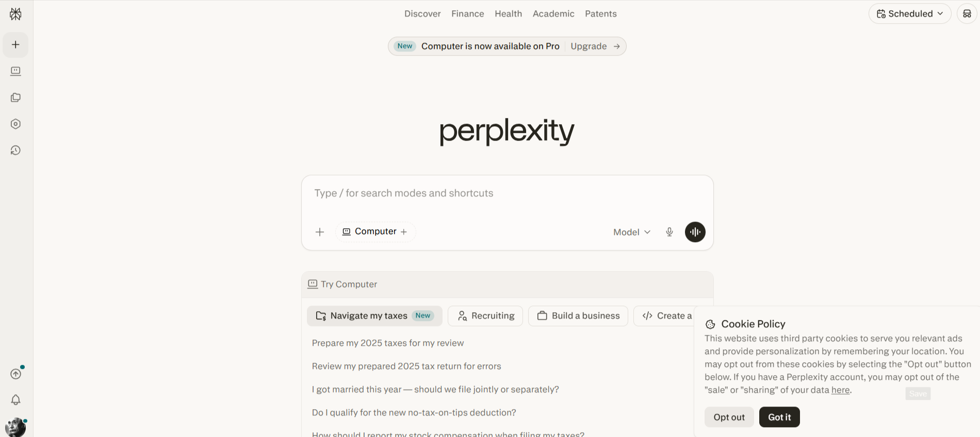Open the Model selector dropdown

pos(631,232)
